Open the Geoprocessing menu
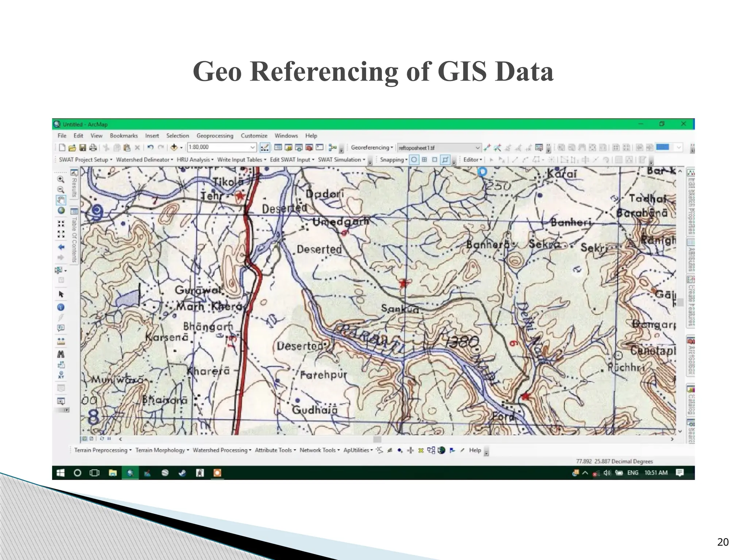 pos(215,136)
